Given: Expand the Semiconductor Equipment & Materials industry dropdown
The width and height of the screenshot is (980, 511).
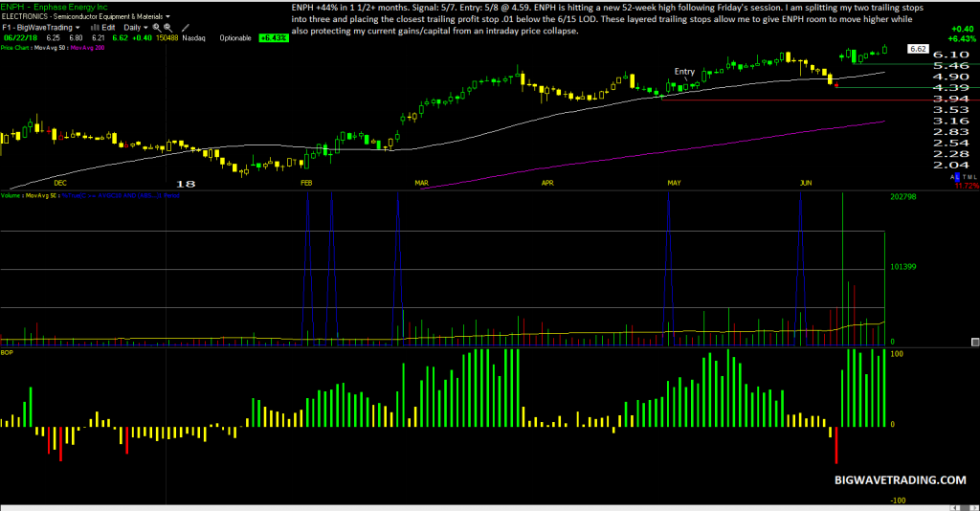Looking at the screenshot, I should pos(167,17).
